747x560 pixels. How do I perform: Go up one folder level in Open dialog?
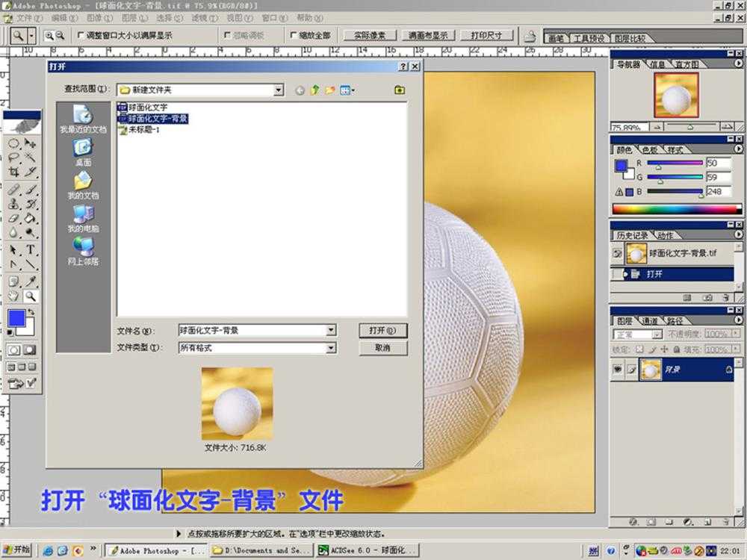tap(314, 90)
